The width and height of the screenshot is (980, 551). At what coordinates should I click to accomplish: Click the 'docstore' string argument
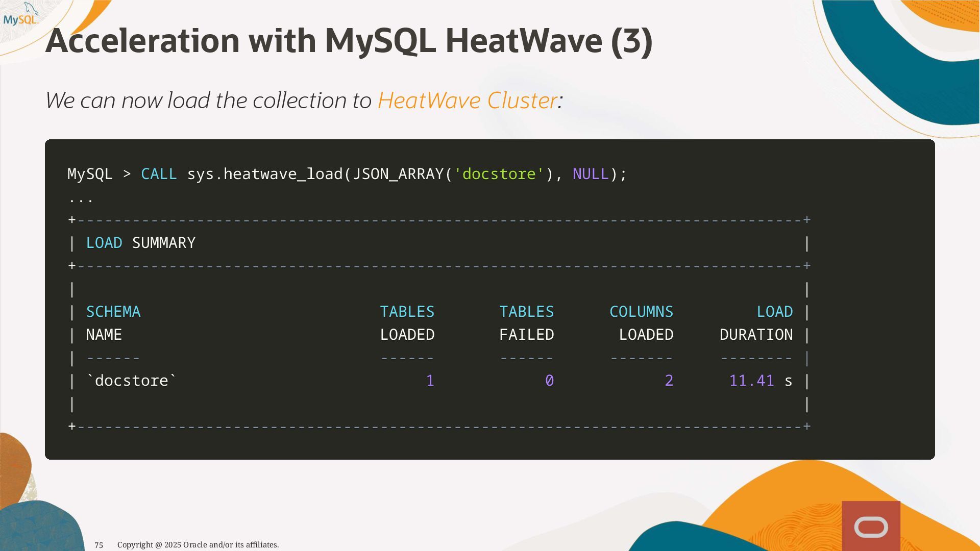pos(499,174)
